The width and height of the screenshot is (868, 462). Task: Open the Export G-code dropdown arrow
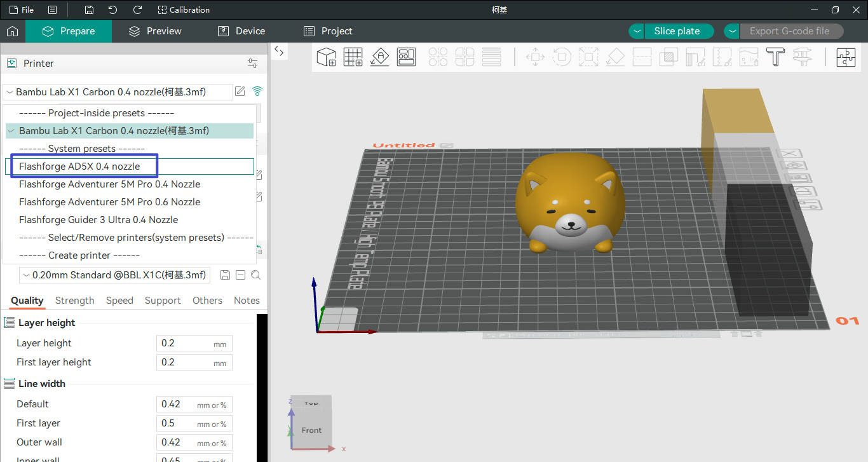click(x=732, y=31)
